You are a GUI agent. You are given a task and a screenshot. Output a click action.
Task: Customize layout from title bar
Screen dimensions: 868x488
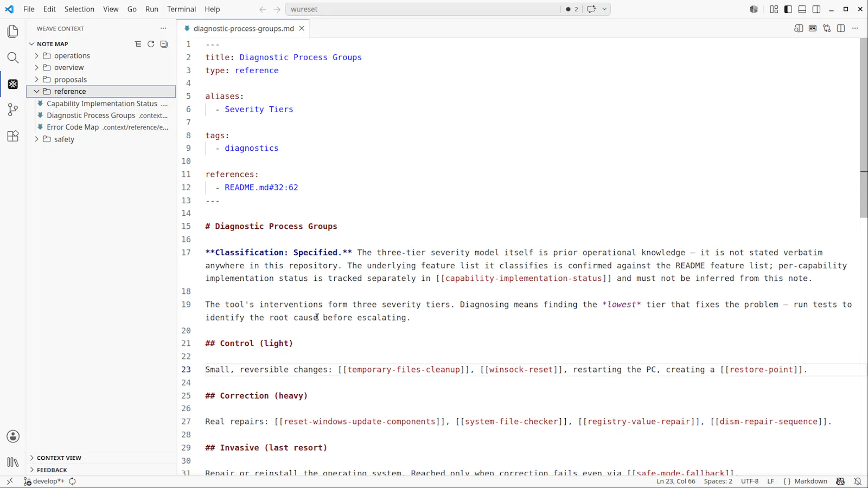[x=774, y=9]
